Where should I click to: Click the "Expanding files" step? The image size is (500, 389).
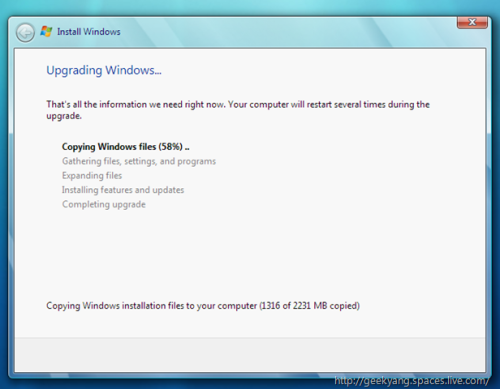[92, 175]
